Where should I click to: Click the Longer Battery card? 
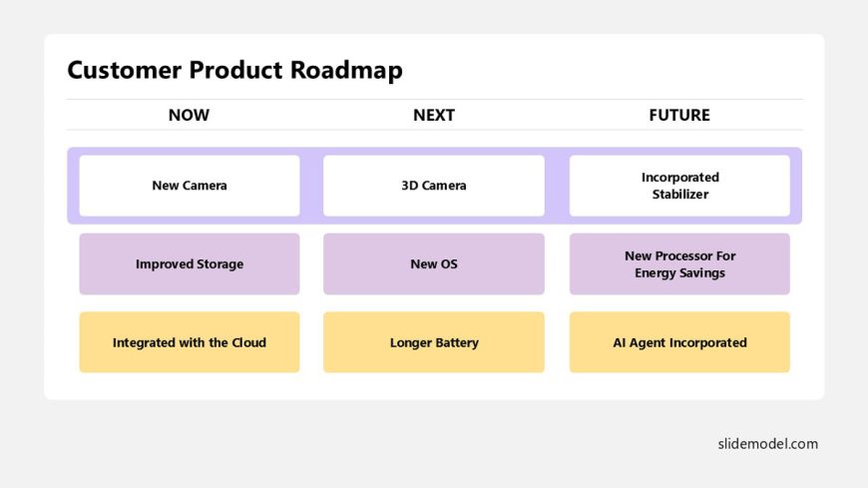point(434,342)
